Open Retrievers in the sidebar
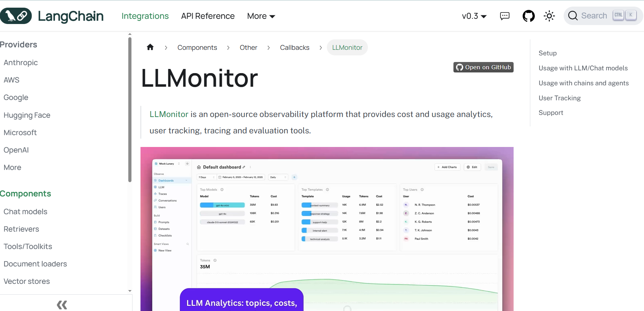This screenshot has height=311, width=644. [x=21, y=229]
